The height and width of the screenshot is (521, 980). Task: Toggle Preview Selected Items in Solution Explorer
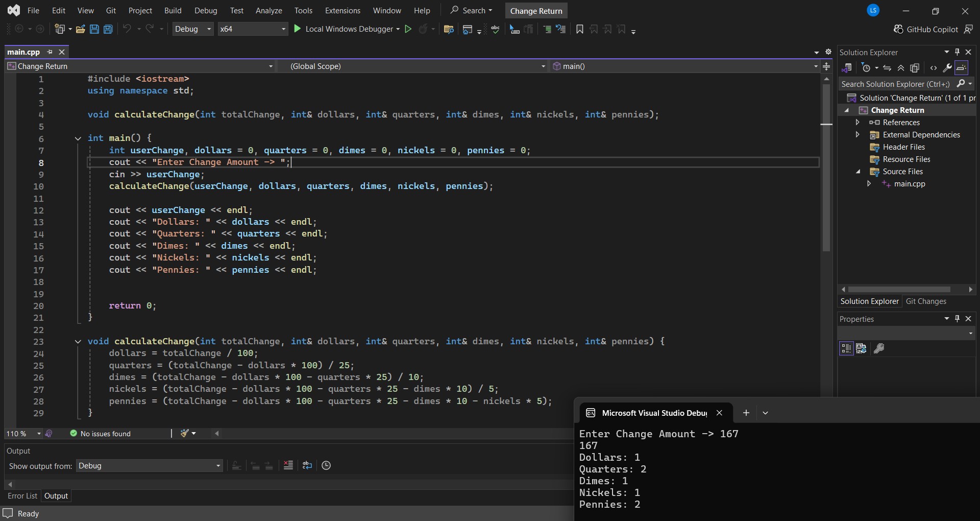[962, 68]
